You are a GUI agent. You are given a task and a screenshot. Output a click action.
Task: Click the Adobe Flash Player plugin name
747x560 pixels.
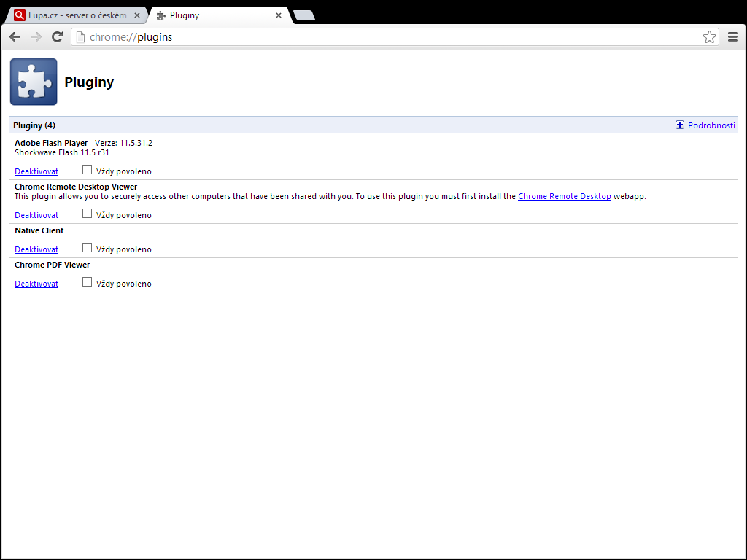tap(51, 143)
